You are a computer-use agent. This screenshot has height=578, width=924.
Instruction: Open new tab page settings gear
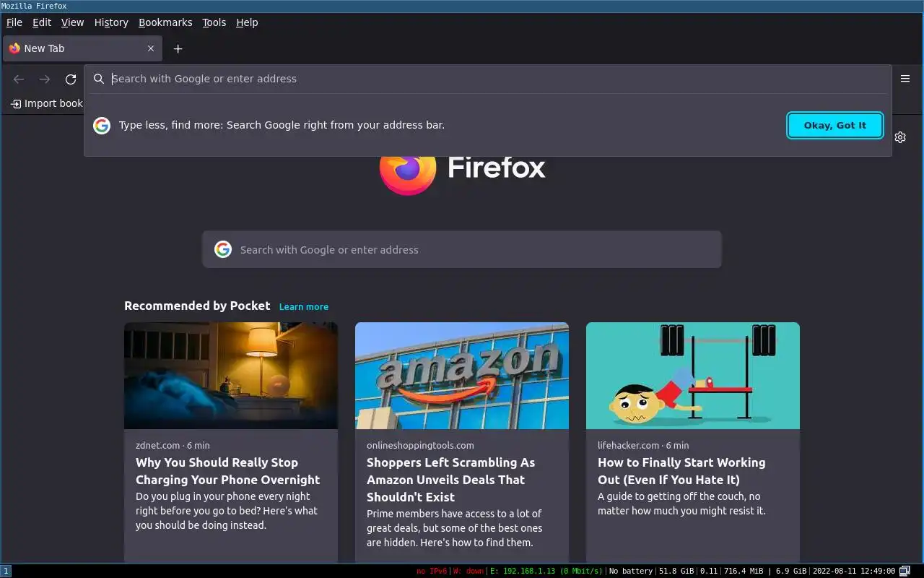click(900, 137)
